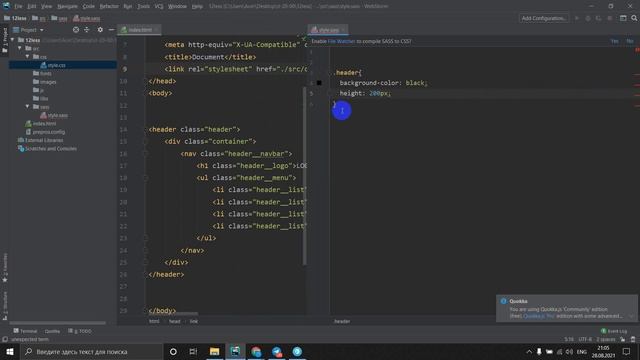Image resolution: width=640 pixels, height=360 pixels.
Task: Click the Windows taskbar search field
Action: pos(91,351)
